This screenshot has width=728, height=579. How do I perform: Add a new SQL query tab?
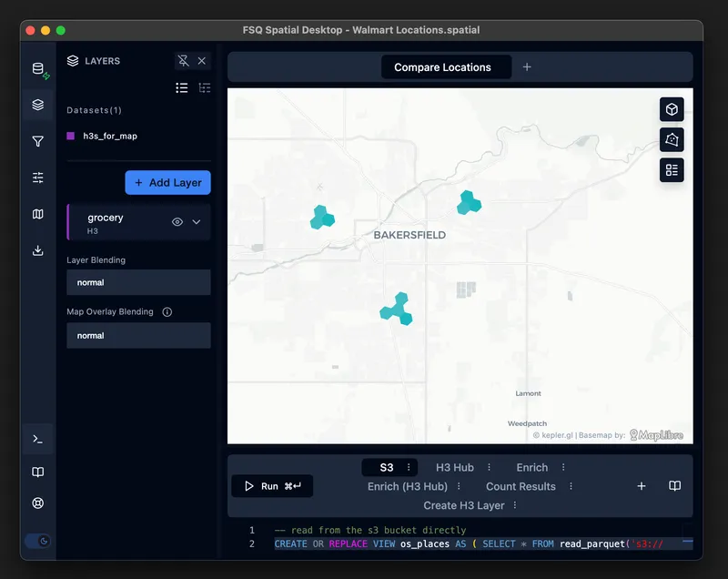tap(642, 486)
